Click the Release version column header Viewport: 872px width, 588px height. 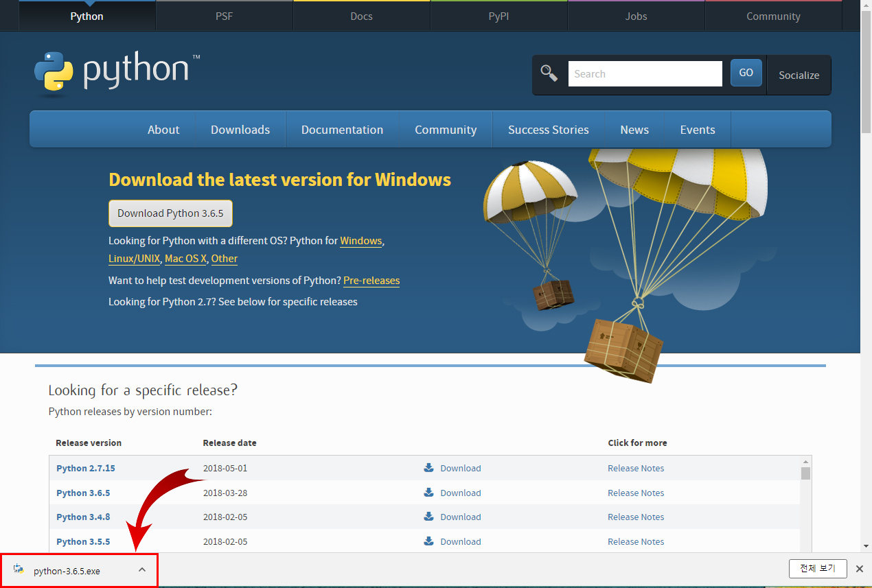pos(89,443)
